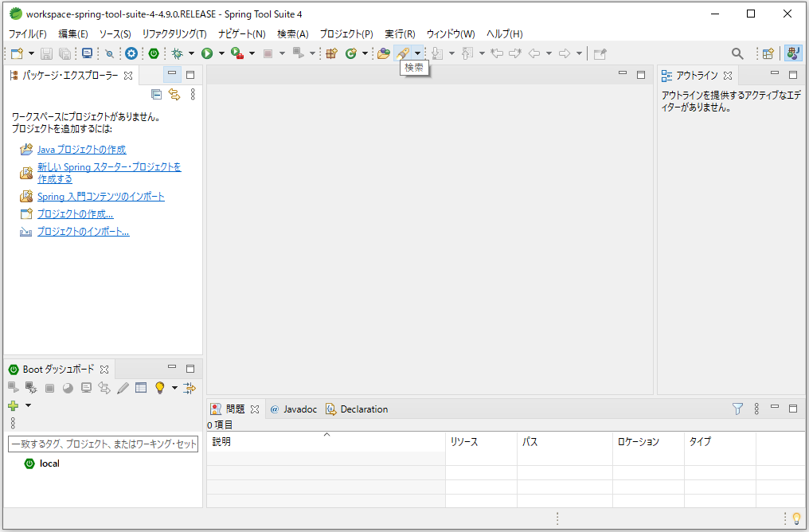Viewport: 809px width, 532px height.
Task: Open the リファクタリング(T) menu
Action: click(x=174, y=33)
